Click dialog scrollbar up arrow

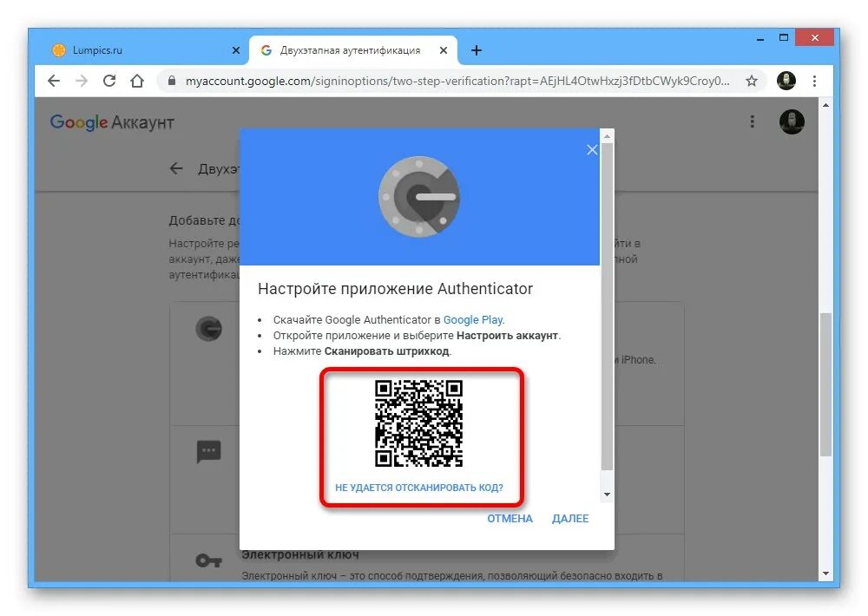(608, 135)
